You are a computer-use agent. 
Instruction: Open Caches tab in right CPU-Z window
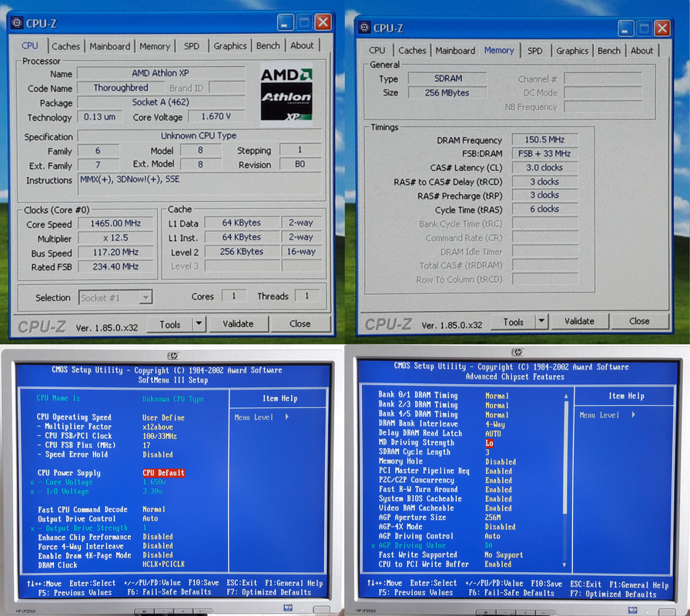point(412,51)
